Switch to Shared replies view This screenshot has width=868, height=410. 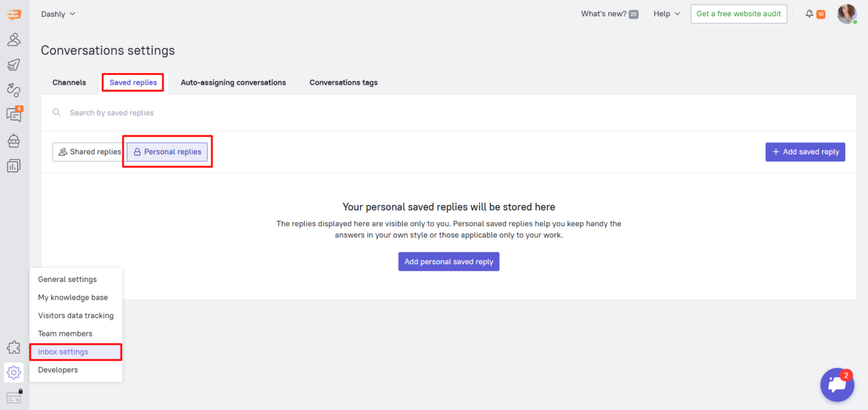[89, 152]
